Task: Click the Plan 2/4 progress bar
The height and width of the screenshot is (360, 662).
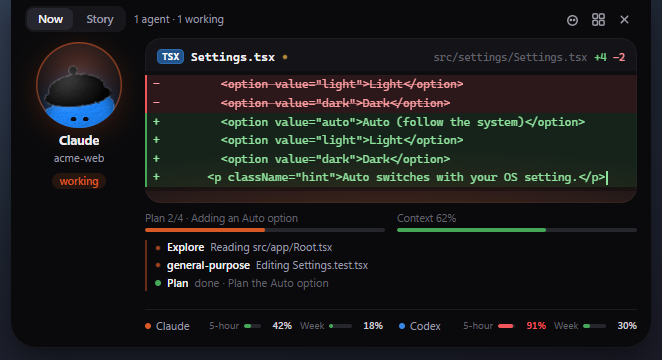Action: [x=265, y=230]
